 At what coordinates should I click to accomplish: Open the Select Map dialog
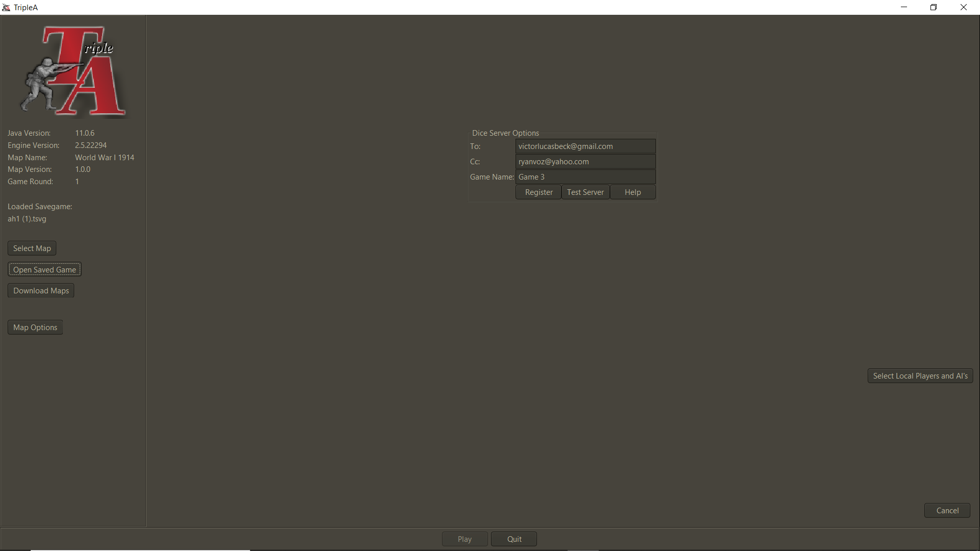(31, 248)
